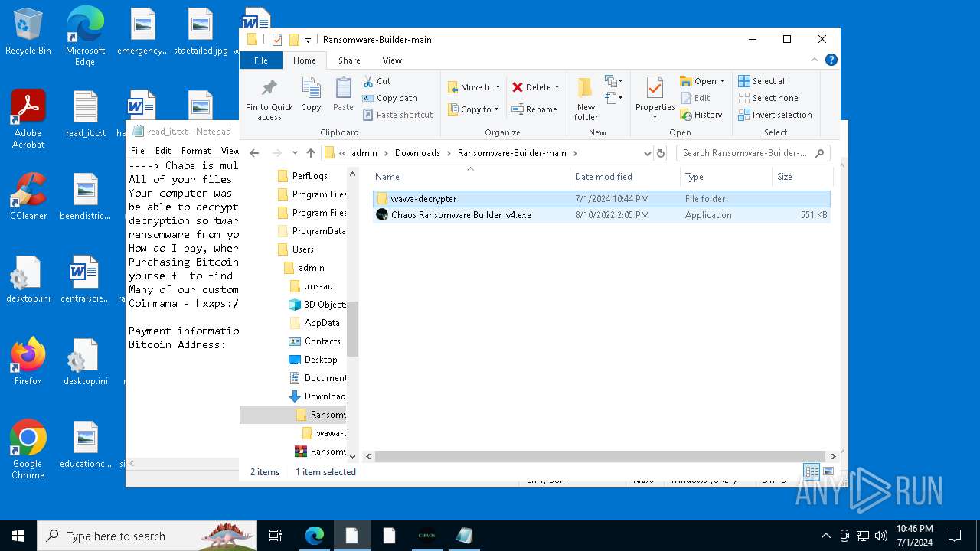Click admin in address breadcrumb
The height and width of the screenshot is (551, 980).
tap(364, 153)
